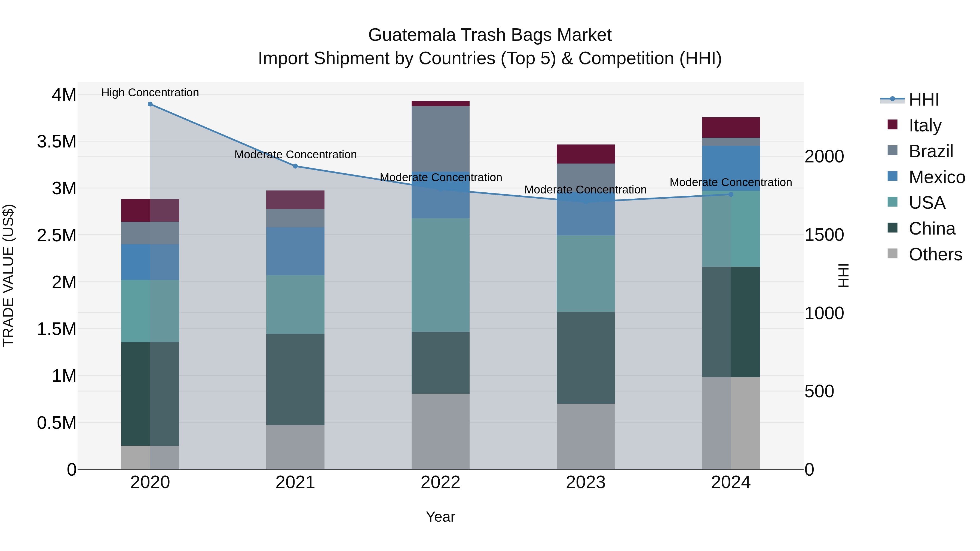
Task: Toggle USA series in legend
Action: point(916,203)
